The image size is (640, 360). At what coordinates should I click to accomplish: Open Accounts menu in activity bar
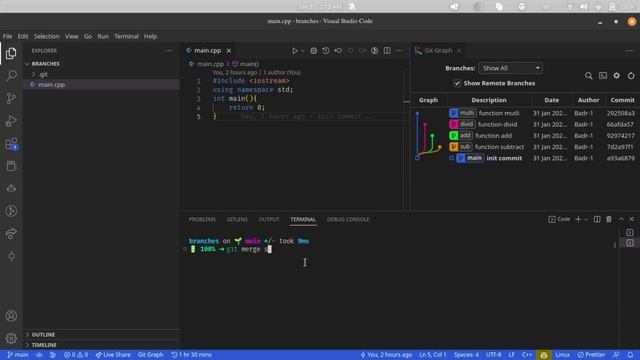point(11,316)
